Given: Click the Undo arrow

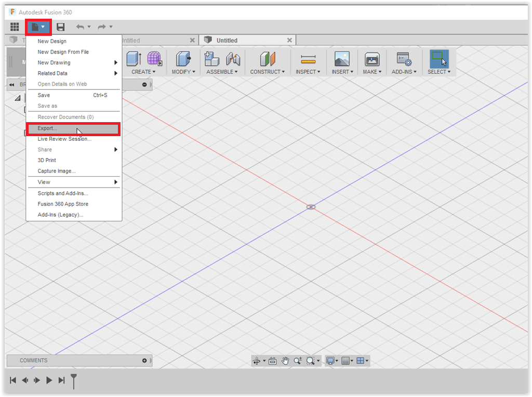Looking at the screenshot, I should tap(80, 27).
